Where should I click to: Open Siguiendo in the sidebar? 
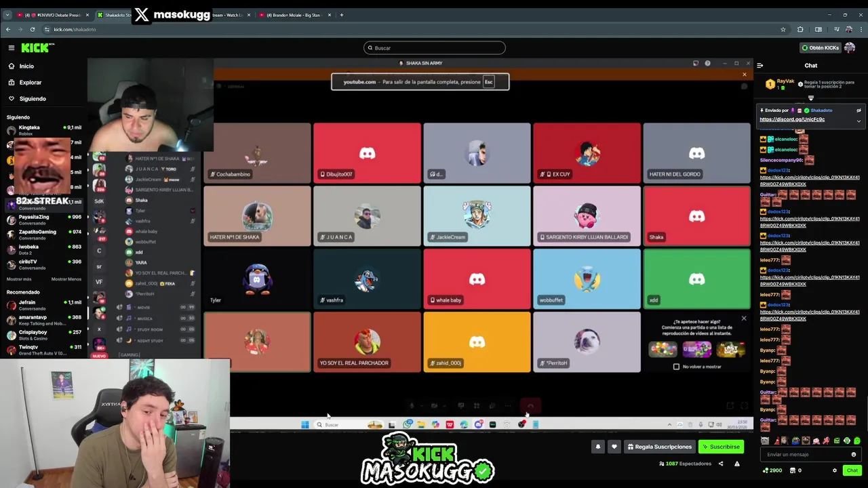pos(33,99)
